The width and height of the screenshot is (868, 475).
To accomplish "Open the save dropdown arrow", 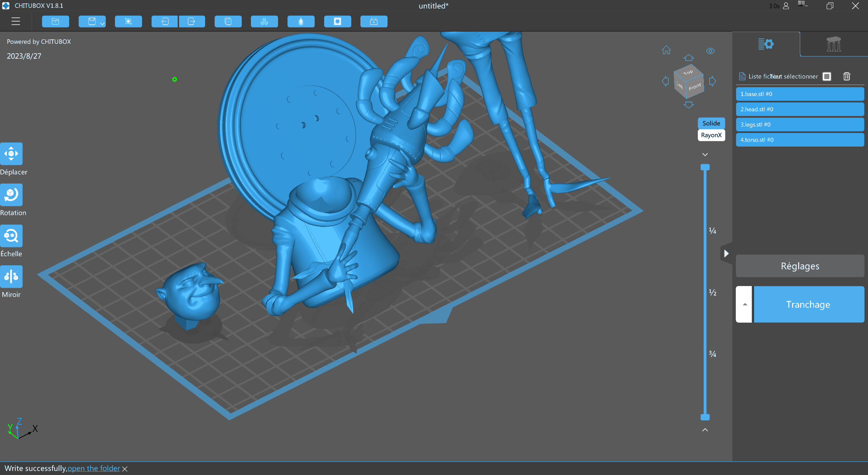I will [102, 23].
